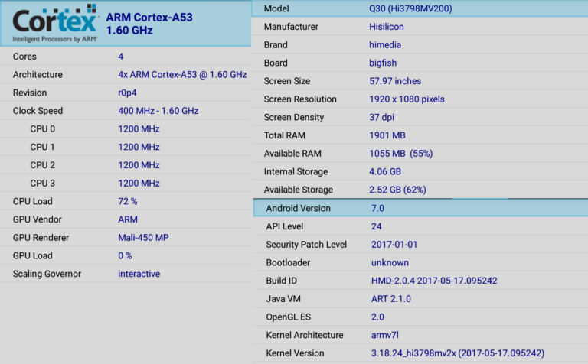
Task: Select the CPU 0 frequency row
Action: click(126, 128)
